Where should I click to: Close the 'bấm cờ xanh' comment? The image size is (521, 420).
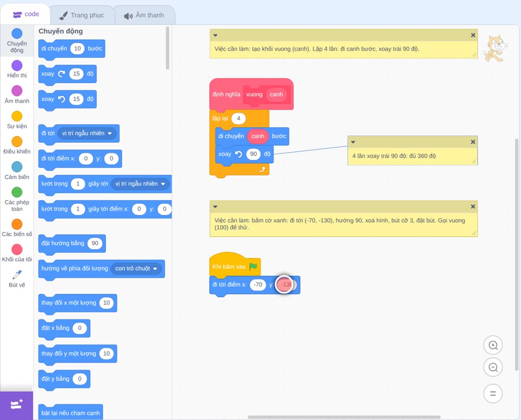[473, 207]
